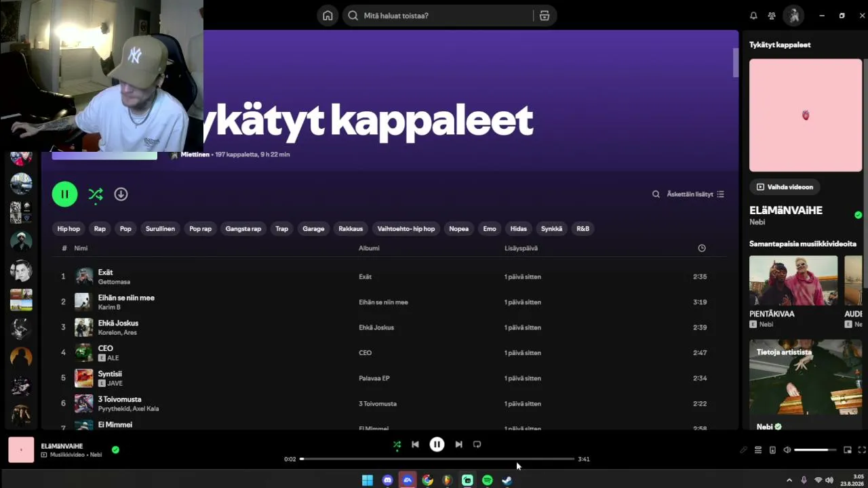
Task: Search within the playlist using magnifier icon
Action: coord(656,194)
